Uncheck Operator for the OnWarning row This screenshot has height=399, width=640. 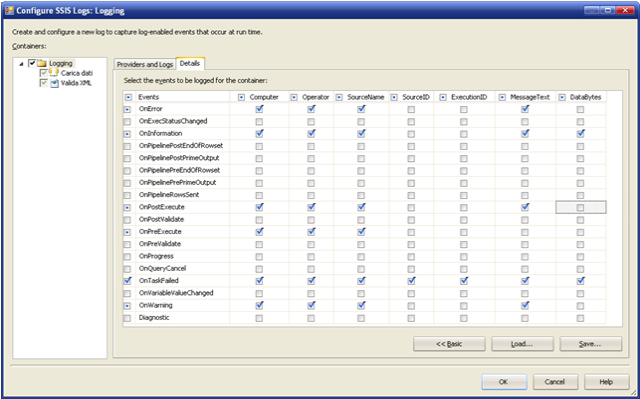click(311, 305)
